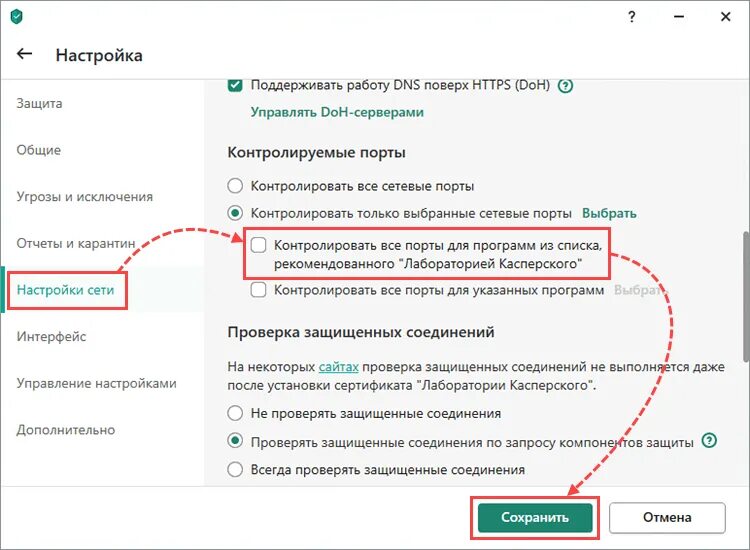Click the vertical scrollbar thumb
Screen dimensions: 750x550
[x=746, y=297]
